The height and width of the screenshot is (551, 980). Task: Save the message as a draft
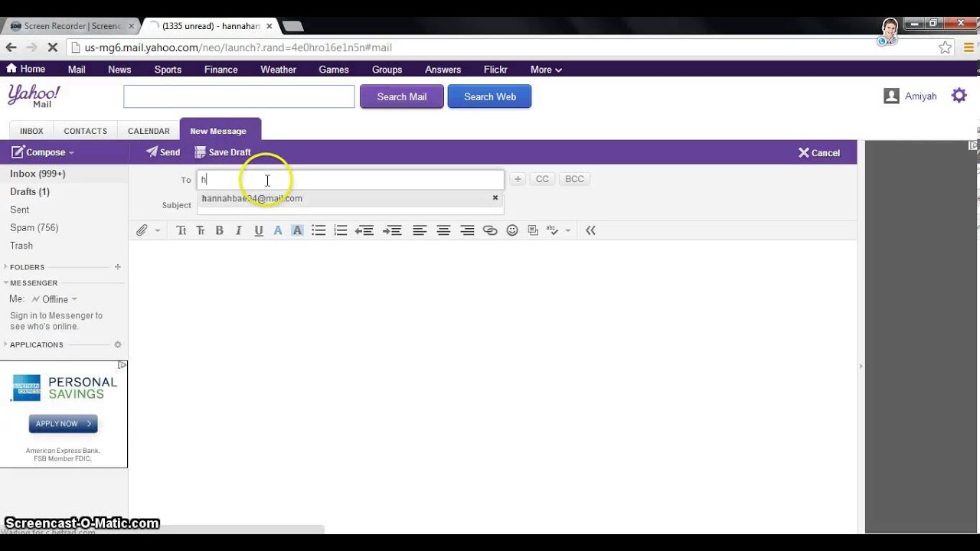[223, 152]
